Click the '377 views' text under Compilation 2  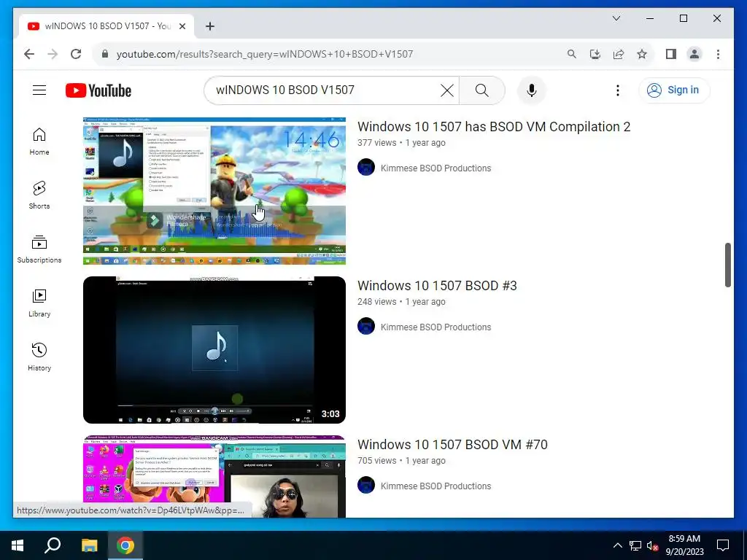point(377,143)
